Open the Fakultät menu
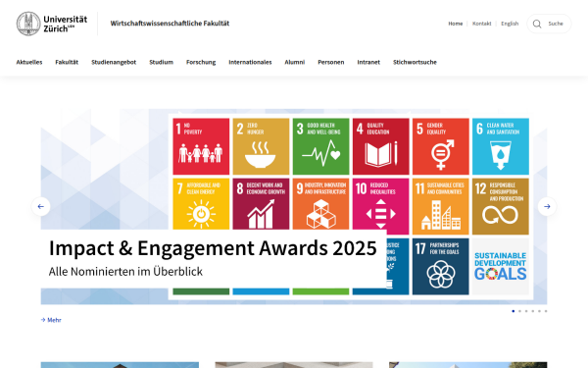The height and width of the screenshot is (368, 588). pos(67,63)
